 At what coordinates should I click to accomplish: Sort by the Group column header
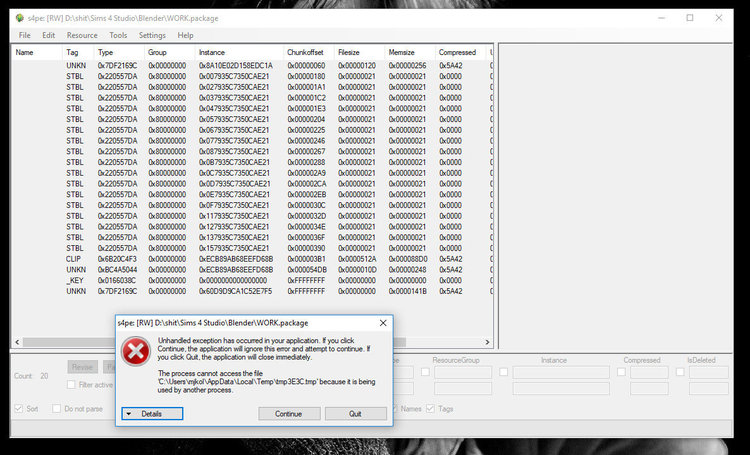(170, 52)
